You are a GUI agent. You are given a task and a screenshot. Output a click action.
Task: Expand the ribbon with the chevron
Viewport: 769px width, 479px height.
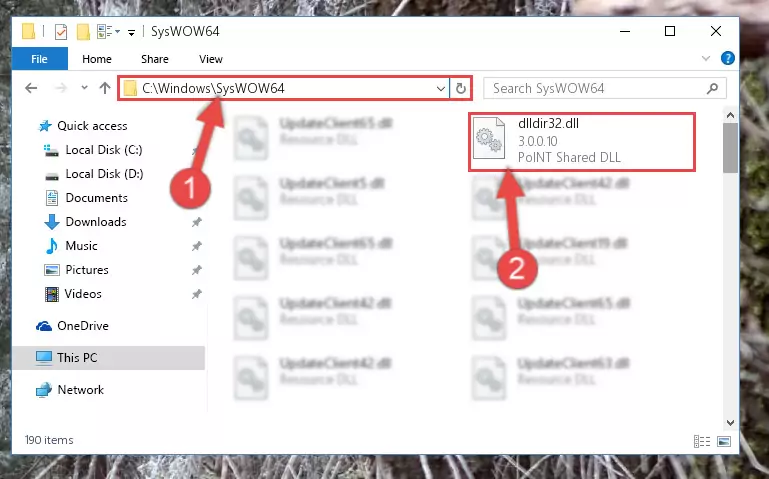coord(706,58)
